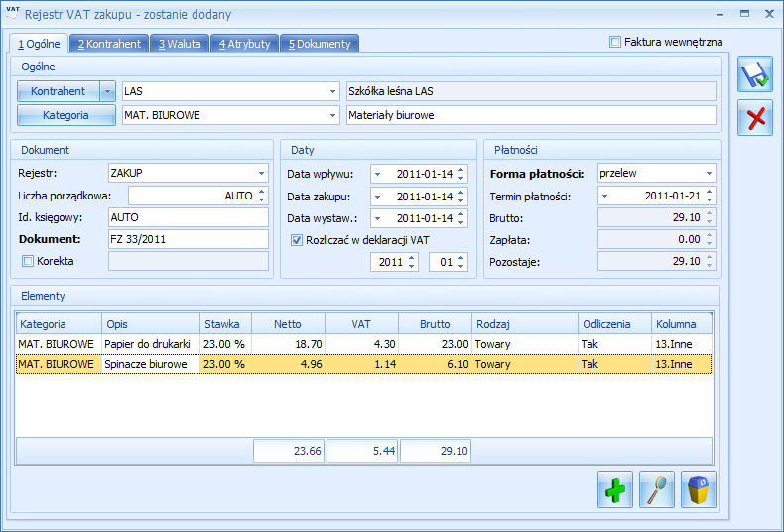Uncheck Rozliczać w deklaracji VAT

297,240
